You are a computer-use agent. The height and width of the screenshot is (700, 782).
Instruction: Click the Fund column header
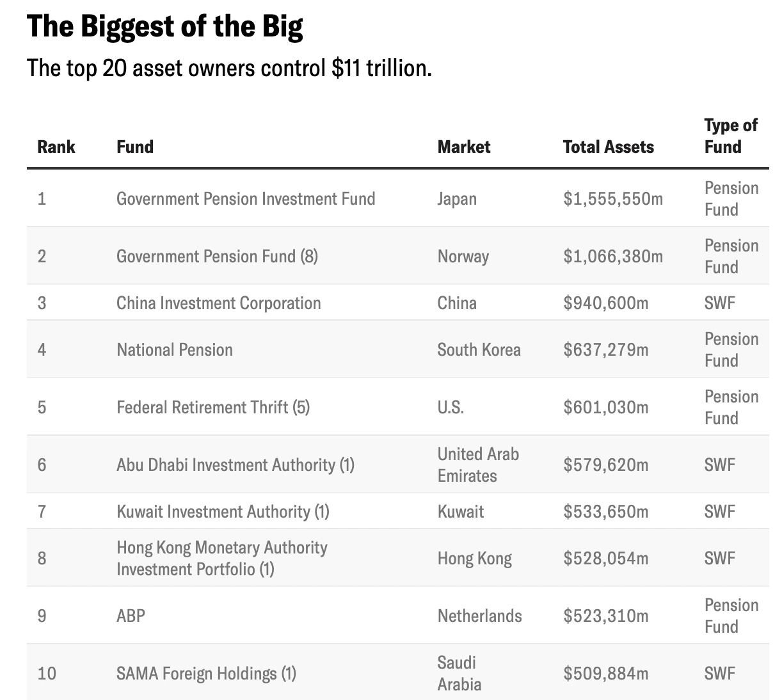[x=135, y=147]
